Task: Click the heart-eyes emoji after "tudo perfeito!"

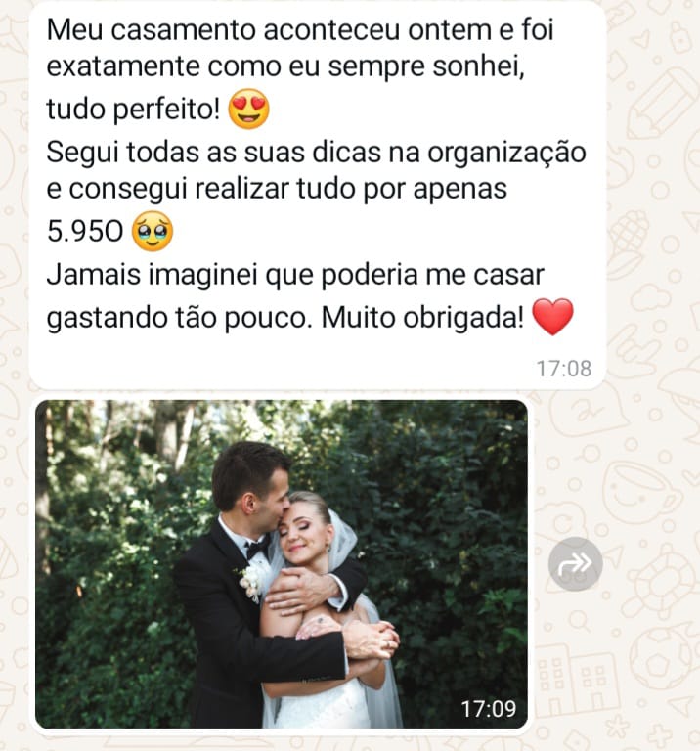Action: coord(249,109)
